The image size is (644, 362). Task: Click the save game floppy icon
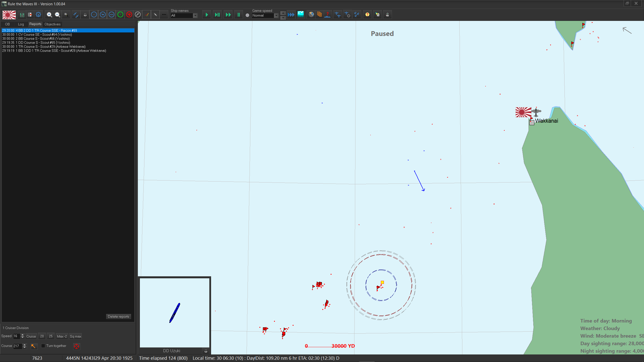[x=22, y=15]
